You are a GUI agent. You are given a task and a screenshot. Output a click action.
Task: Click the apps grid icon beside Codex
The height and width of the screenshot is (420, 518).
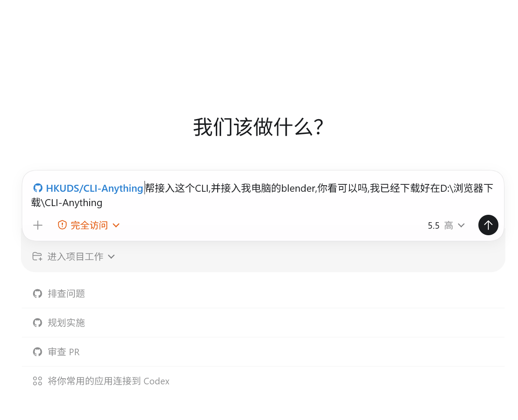coord(38,381)
